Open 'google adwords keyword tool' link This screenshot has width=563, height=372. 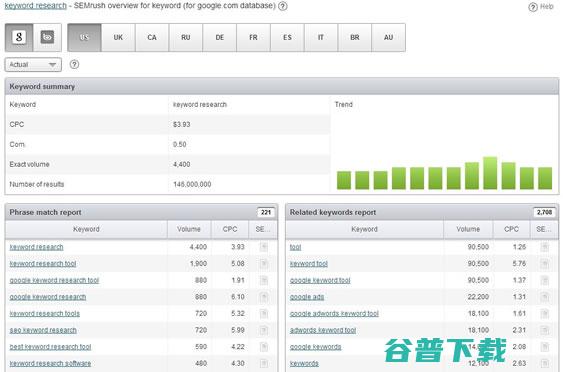(x=334, y=313)
